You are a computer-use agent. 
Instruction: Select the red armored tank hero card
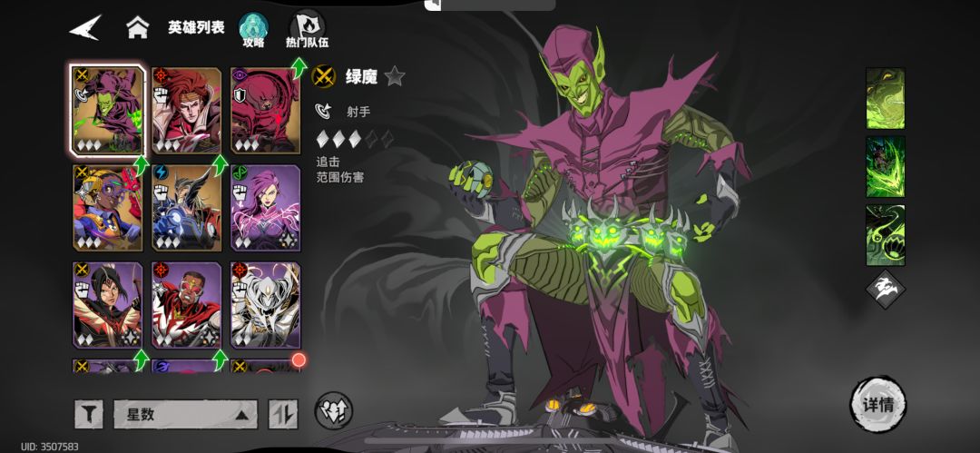pyautogui.click(x=265, y=110)
